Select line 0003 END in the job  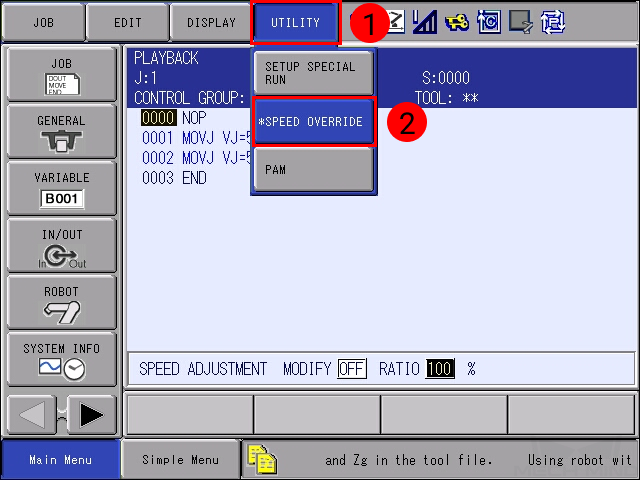pos(174,178)
